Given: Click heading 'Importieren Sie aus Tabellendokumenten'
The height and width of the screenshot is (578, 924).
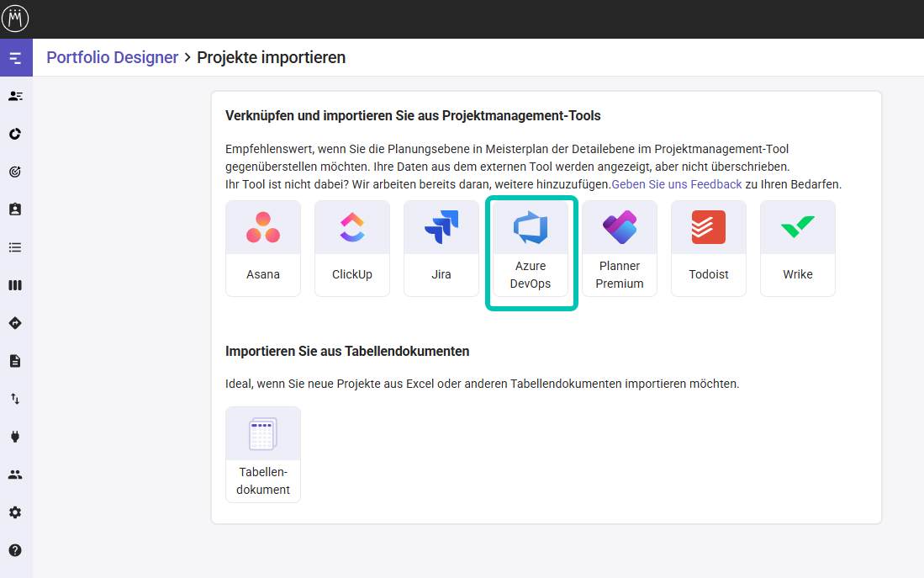Looking at the screenshot, I should point(347,352).
